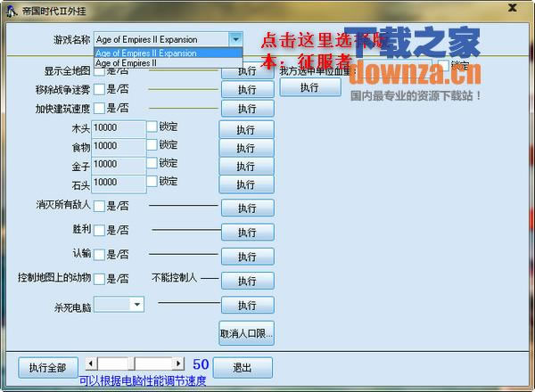
Task: Toggle 移除战争迷雾 checkbox
Action: point(99,90)
